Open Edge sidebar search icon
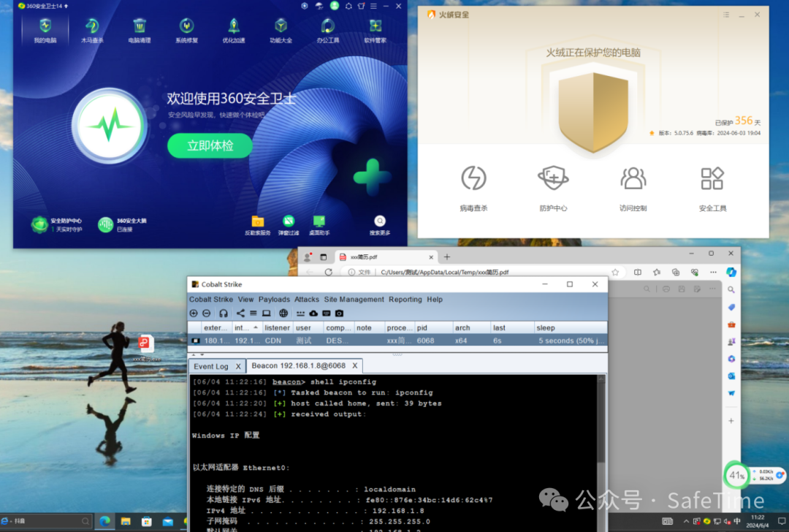 (731, 290)
